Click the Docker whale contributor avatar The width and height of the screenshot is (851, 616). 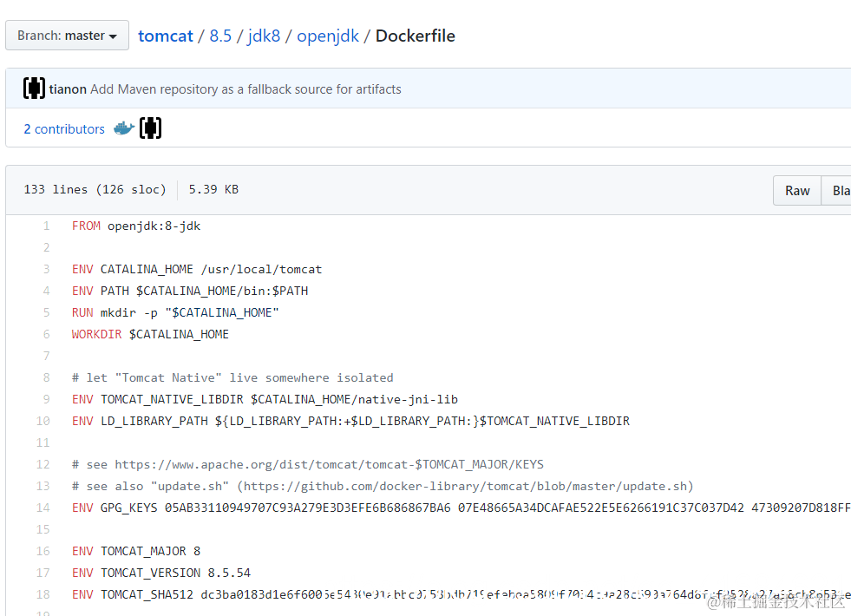[124, 128]
